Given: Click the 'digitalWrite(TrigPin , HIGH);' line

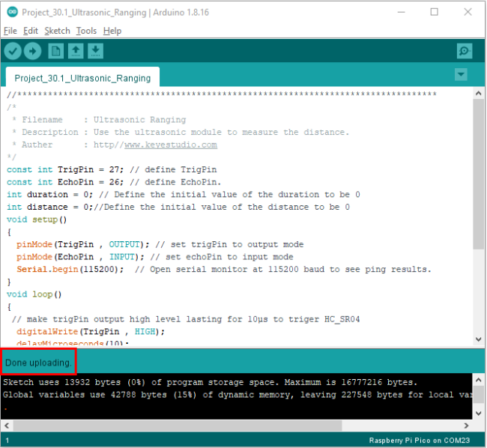Looking at the screenshot, I should tap(91, 332).
